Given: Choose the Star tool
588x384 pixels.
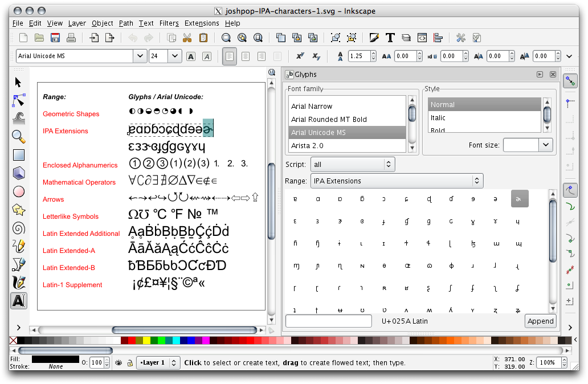Looking at the screenshot, I should [18, 210].
